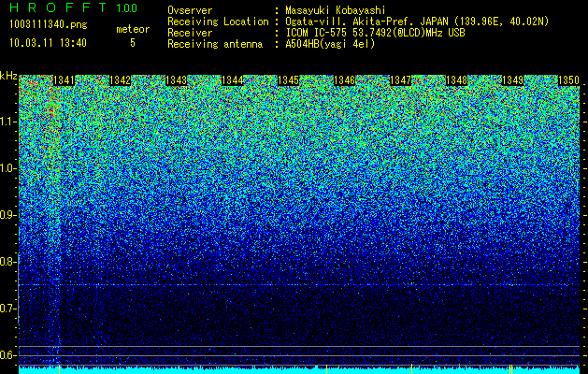The width and height of the screenshot is (588, 374).
Task: Click the version number 1.0.0
Action: click(x=127, y=8)
